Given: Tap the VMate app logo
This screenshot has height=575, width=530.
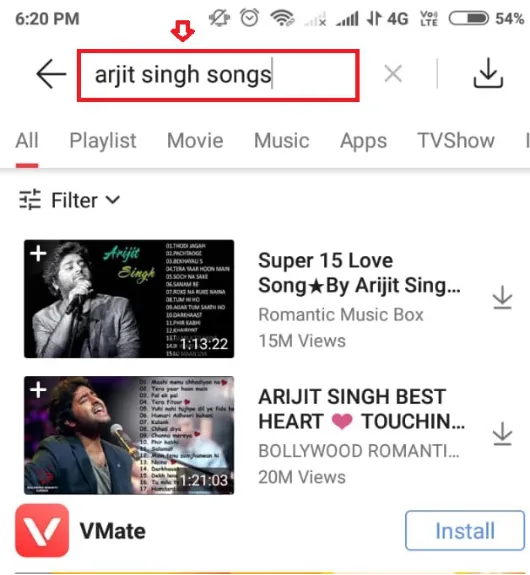Looking at the screenshot, I should 42,530.
